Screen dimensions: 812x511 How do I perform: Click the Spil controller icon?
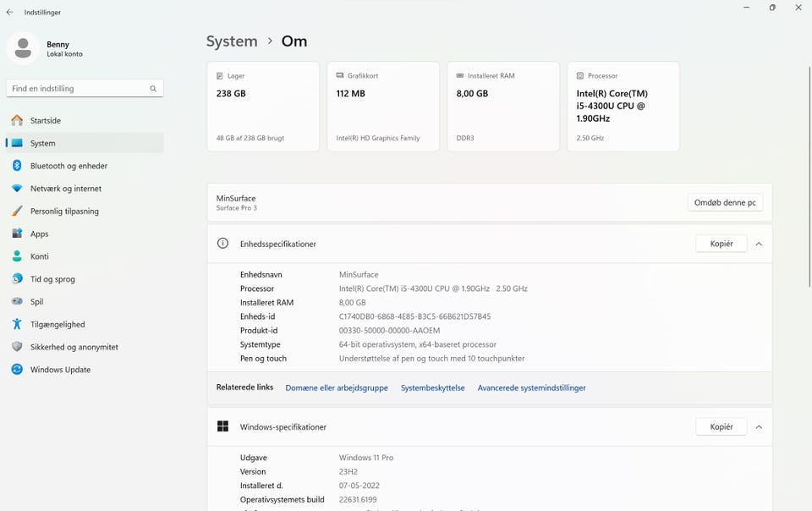click(x=17, y=301)
